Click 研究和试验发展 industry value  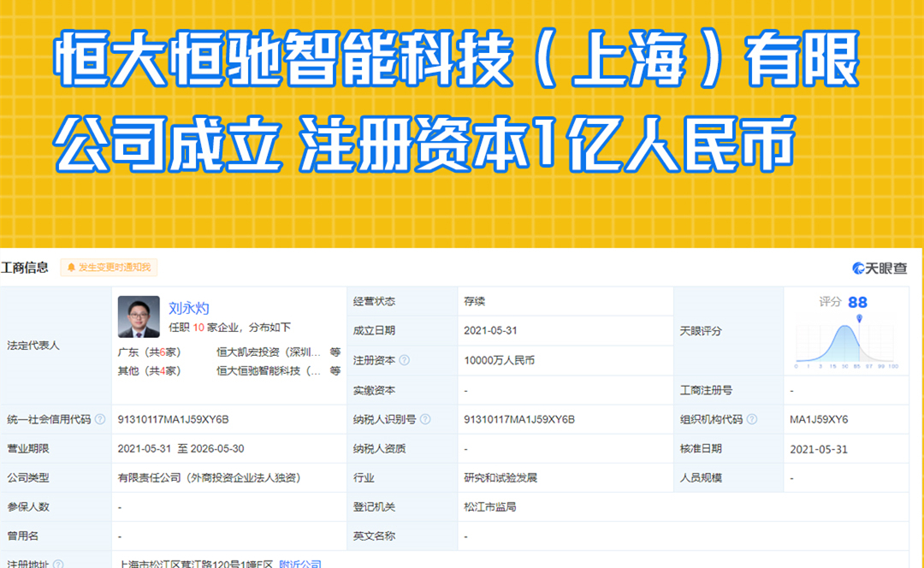pos(500,478)
